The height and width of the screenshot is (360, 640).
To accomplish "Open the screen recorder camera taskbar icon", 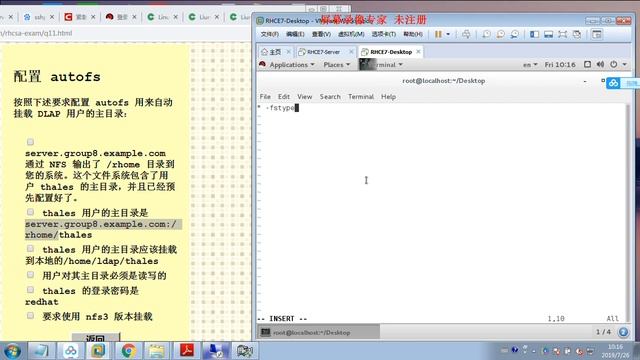I will [x=244, y=351].
